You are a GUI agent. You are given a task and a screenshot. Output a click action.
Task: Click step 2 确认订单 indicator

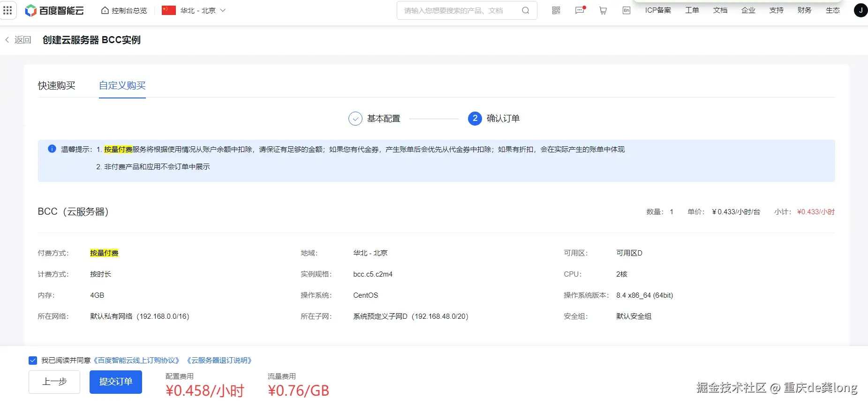pos(494,119)
